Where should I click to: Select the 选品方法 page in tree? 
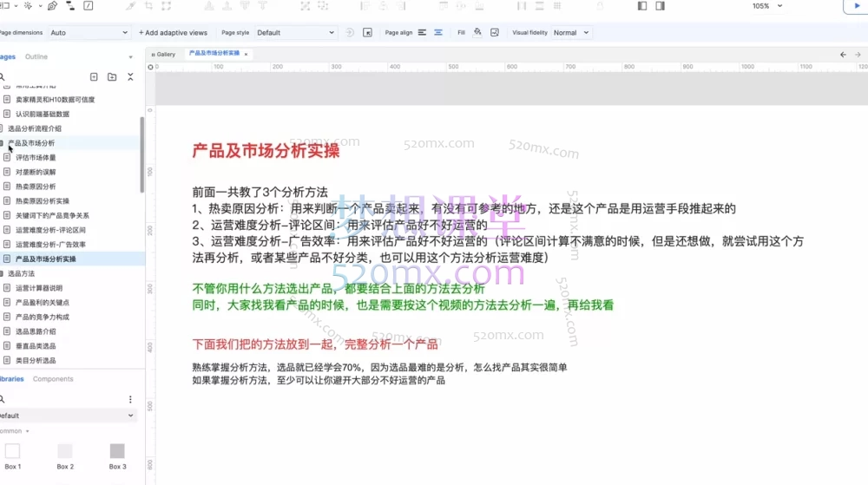24,273
